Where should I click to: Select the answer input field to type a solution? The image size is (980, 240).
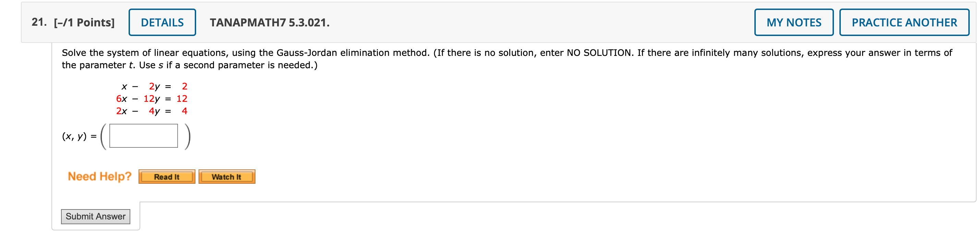[x=143, y=139]
